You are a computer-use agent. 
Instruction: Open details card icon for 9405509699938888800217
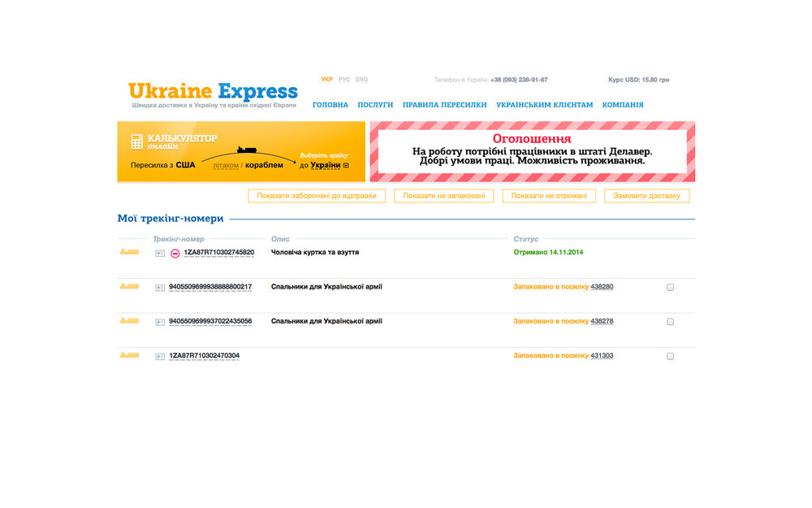point(160,288)
